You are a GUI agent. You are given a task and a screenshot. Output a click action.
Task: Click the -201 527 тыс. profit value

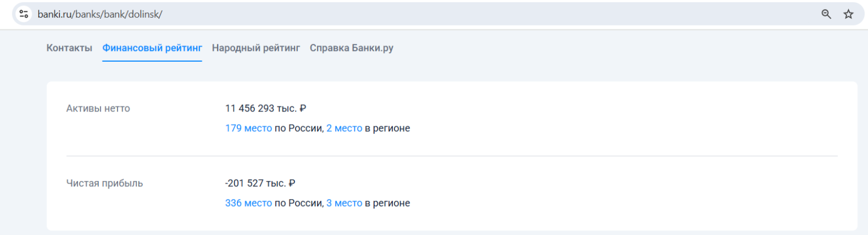point(260,183)
